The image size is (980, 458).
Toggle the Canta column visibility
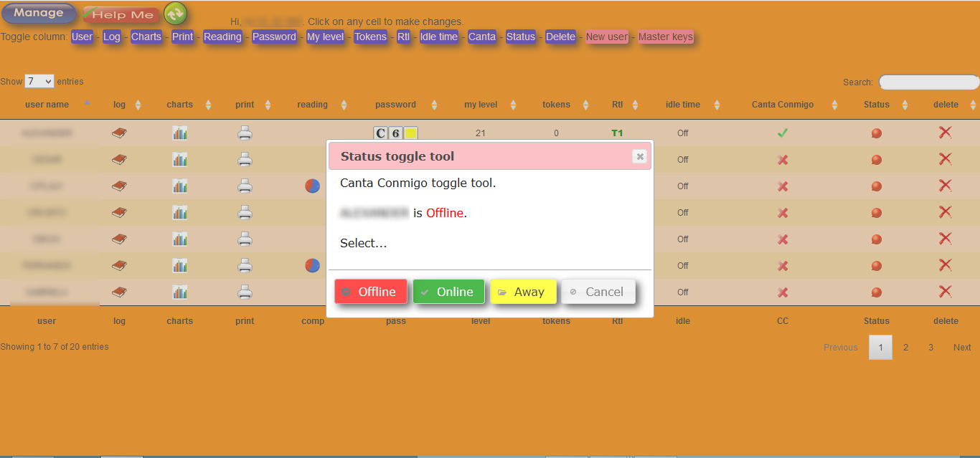(482, 37)
